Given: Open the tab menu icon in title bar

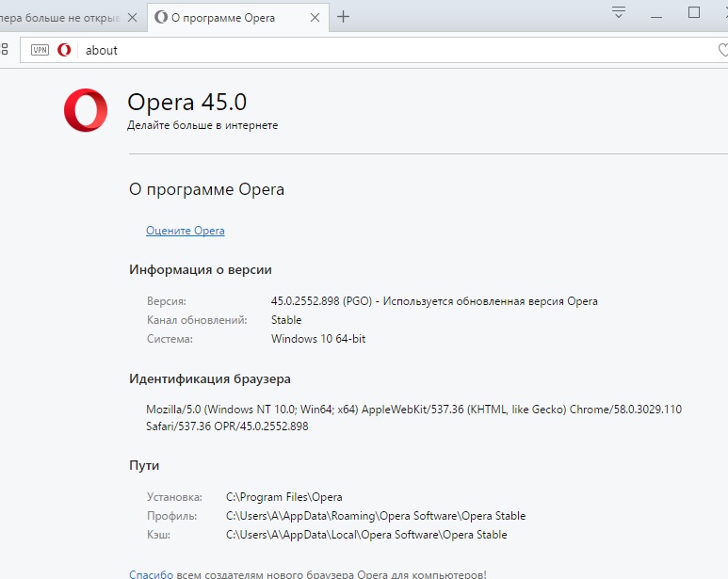Looking at the screenshot, I should coord(619,13).
